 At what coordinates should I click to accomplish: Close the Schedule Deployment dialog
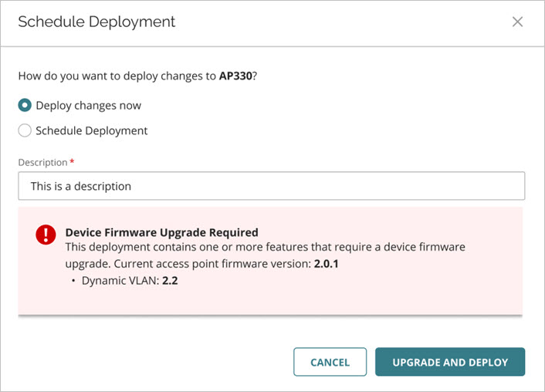(517, 22)
